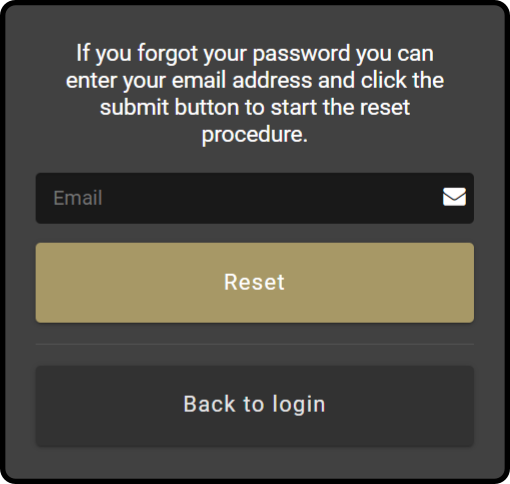This screenshot has width=510, height=484.
Task: Select the password reset instruction paragraph
Action: 255,94
